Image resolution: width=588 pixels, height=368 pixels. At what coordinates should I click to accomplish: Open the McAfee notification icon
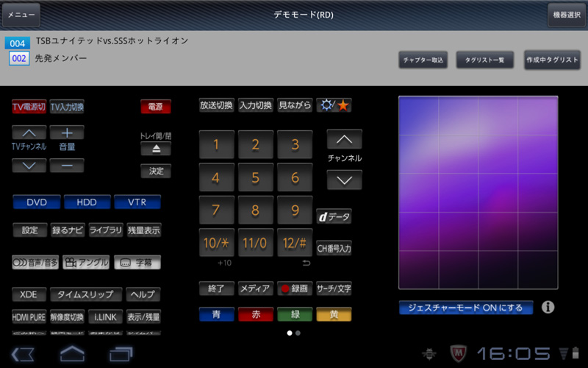pyautogui.click(x=458, y=354)
